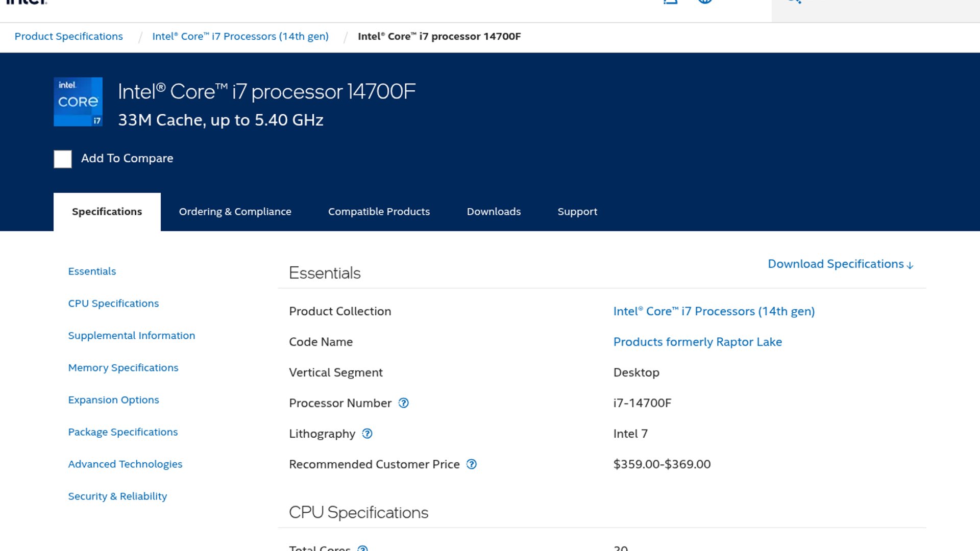Jump to Memory Specifications in the sidebar
This screenshot has height=551, width=980.
123,368
